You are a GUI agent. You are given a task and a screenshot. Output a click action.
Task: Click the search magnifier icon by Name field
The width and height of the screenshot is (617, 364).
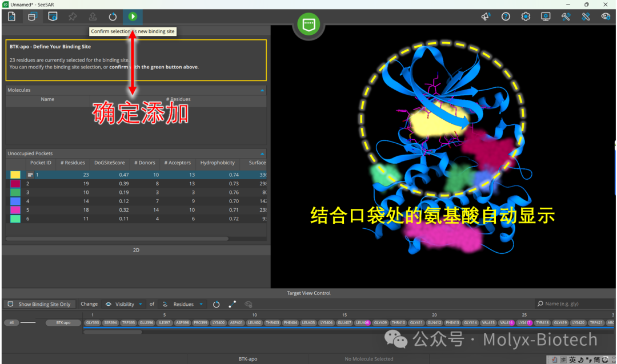point(540,304)
